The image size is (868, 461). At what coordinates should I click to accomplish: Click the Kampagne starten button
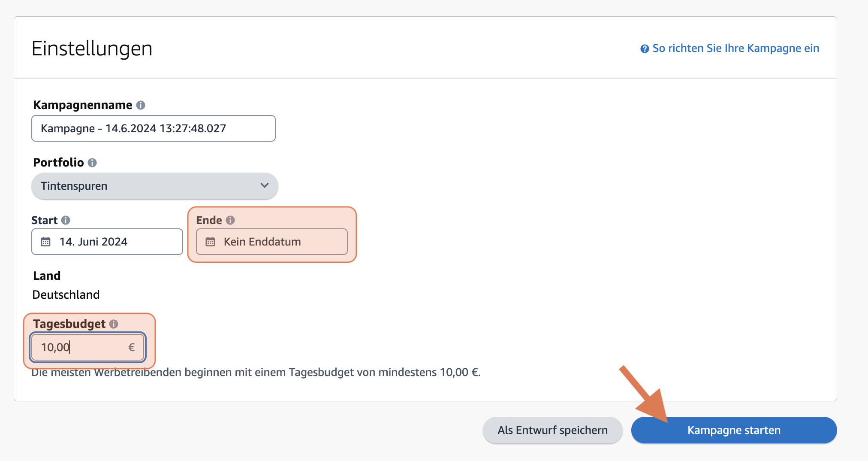pos(733,430)
